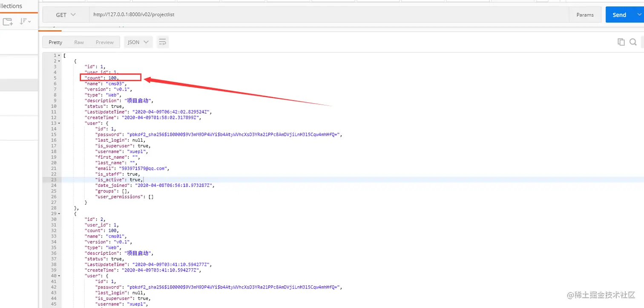Click the "date_joined" line in the response
Image resolution: width=644 pixels, height=308 pixels.
pos(155,185)
